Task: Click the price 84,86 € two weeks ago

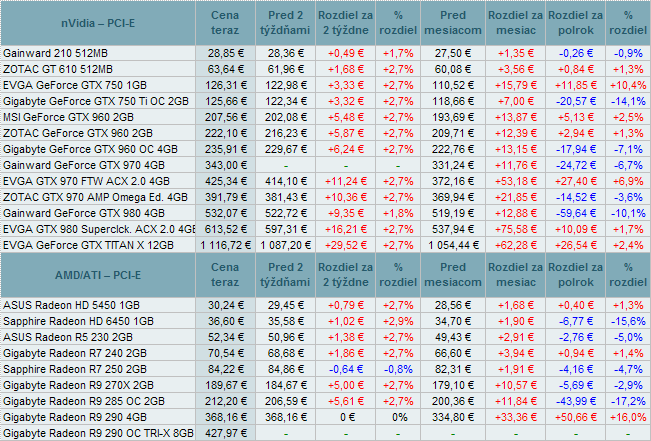Action: [286, 369]
